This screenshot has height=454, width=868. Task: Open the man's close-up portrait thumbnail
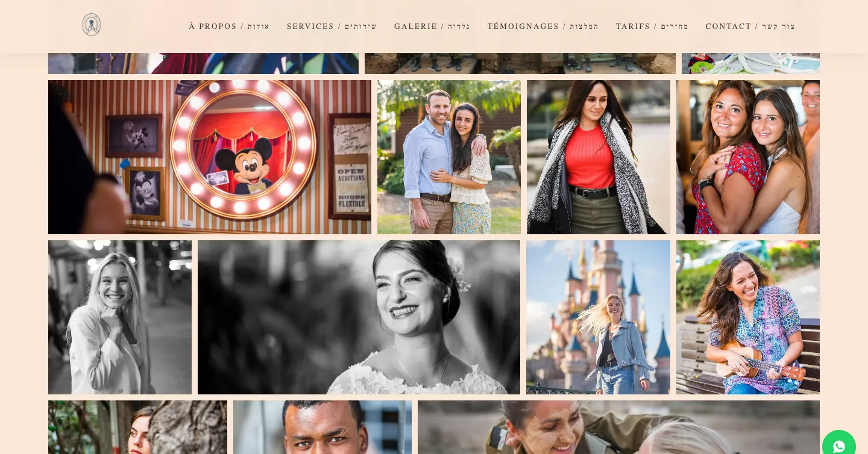coord(322,427)
